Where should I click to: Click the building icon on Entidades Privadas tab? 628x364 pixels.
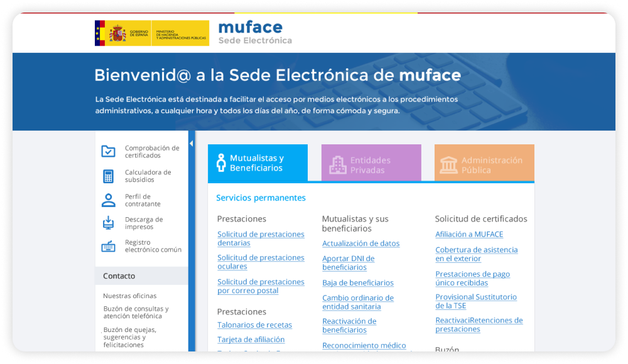pyautogui.click(x=338, y=164)
